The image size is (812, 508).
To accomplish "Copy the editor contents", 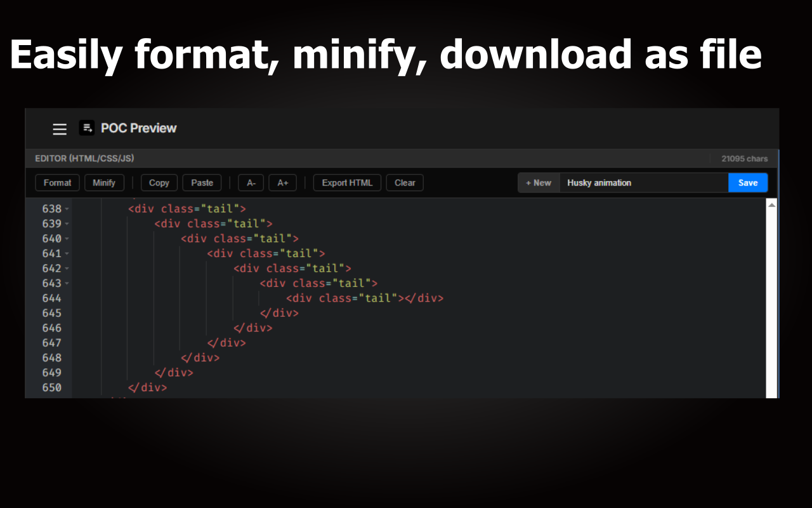I will [159, 183].
